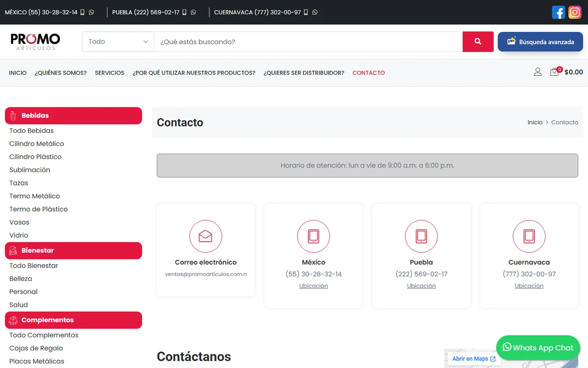The image size is (588, 368).
Task: Collapse the Bebidas category header
Action: click(73, 116)
